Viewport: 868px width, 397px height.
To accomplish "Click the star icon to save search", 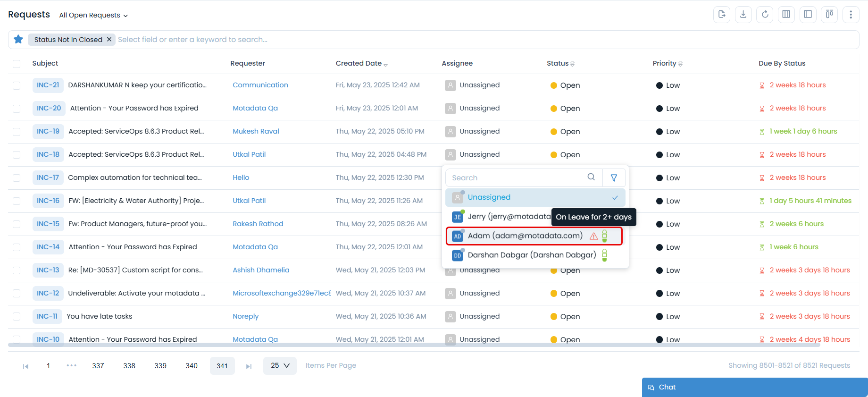I will click(x=18, y=39).
